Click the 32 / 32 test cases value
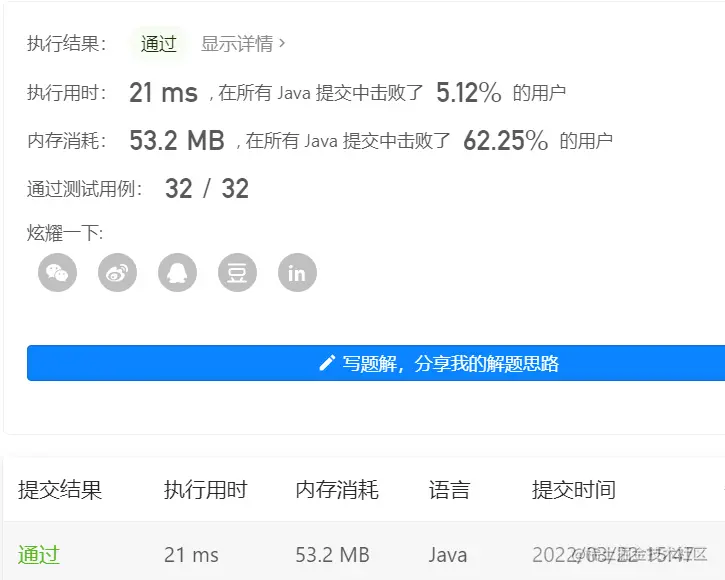This screenshot has width=725, height=580. [x=207, y=189]
